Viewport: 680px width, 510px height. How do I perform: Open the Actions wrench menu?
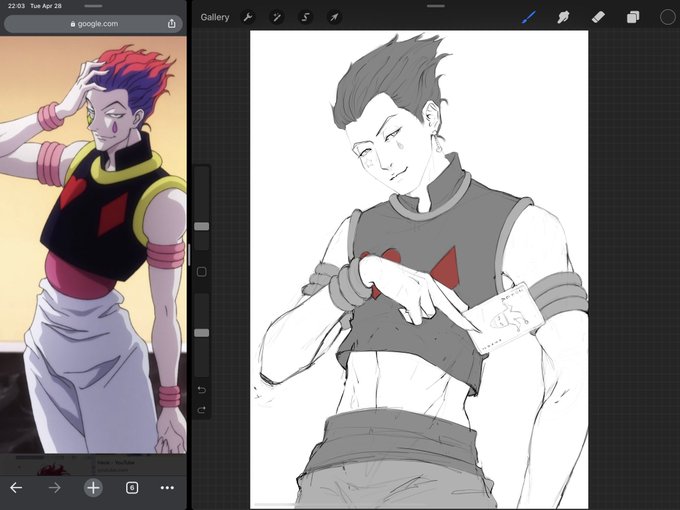point(248,17)
